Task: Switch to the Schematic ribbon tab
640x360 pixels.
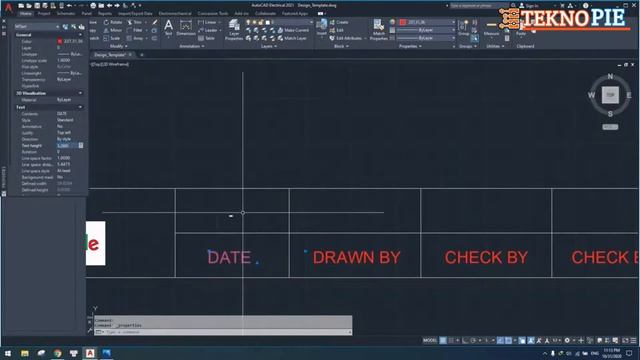Action: tap(66, 13)
